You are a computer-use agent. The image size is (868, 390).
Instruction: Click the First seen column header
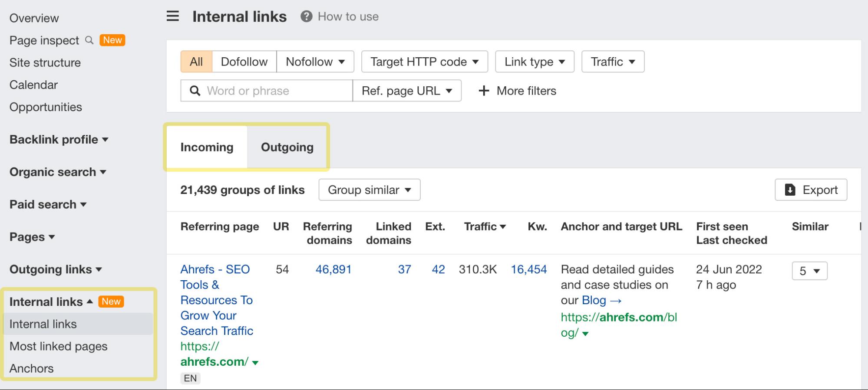coord(722,226)
